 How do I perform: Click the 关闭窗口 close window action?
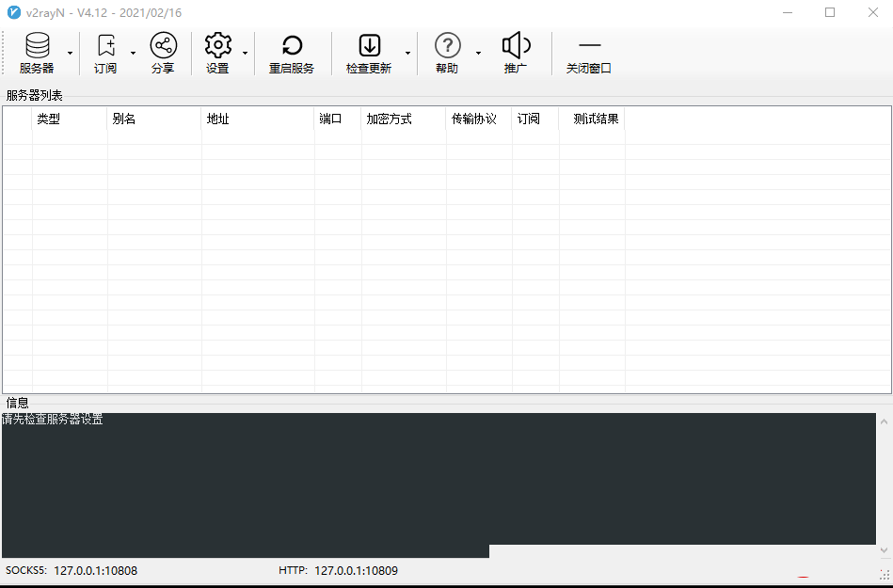[x=589, y=52]
